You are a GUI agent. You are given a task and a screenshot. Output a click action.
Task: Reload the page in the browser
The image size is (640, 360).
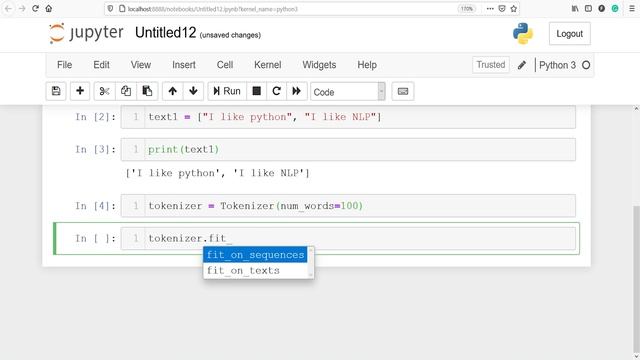[36, 9]
